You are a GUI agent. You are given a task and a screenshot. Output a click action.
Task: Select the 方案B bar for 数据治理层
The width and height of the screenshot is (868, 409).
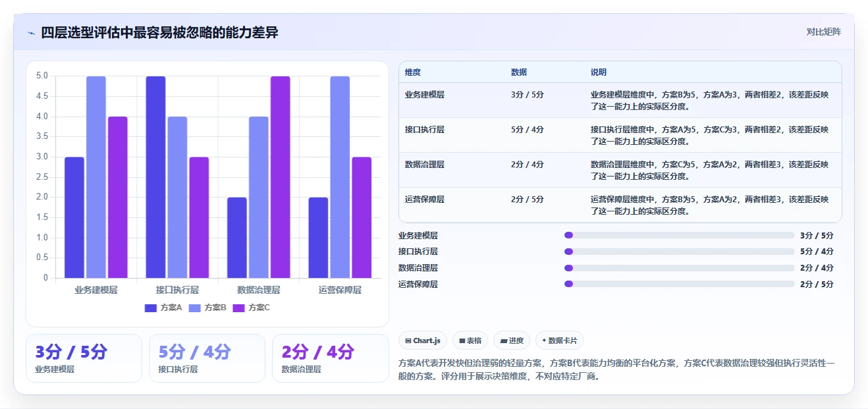pyautogui.click(x=259, y=197)
